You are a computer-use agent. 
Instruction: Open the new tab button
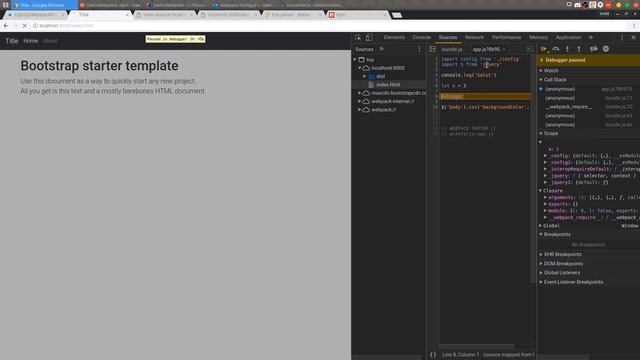pyautogui.click(x=397, y=15)
